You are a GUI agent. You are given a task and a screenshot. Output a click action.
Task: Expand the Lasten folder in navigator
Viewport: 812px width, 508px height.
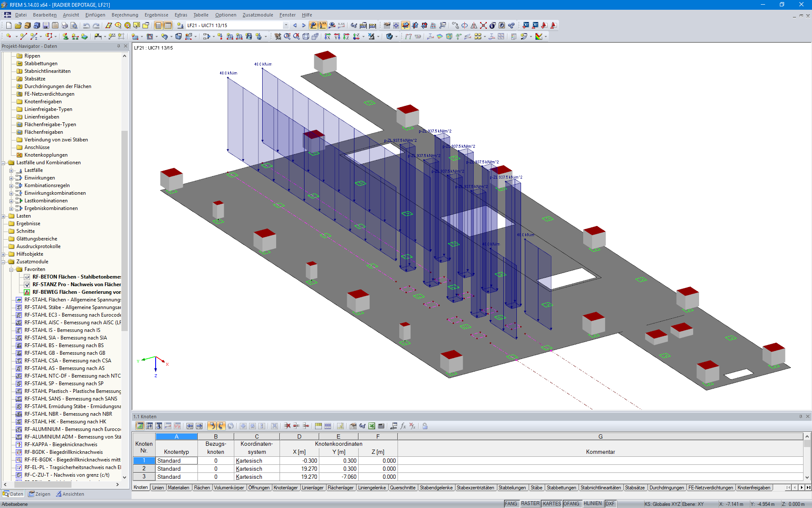(4, 216)
